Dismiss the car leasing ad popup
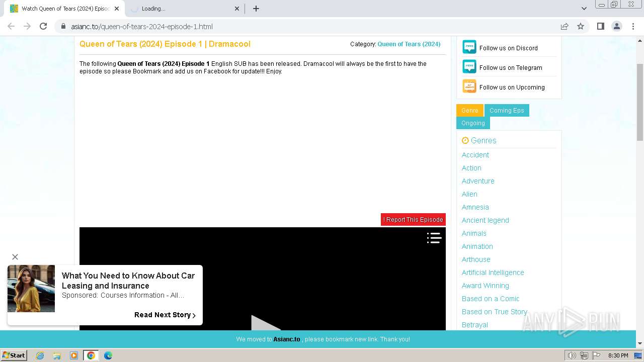The image size is (644, 362). click(15, 257)
